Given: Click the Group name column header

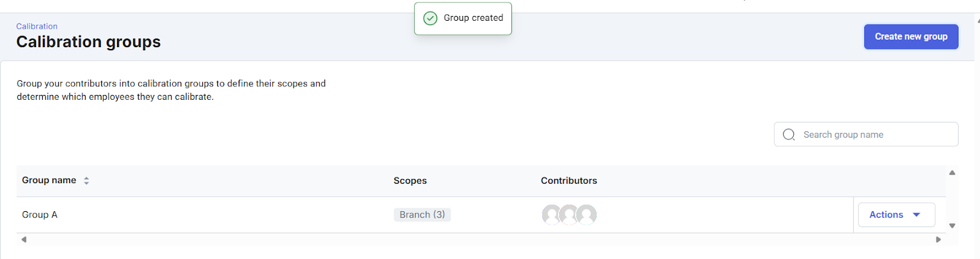Looking at the screenshot, I should pyautogui.click(x=49, y=181).
